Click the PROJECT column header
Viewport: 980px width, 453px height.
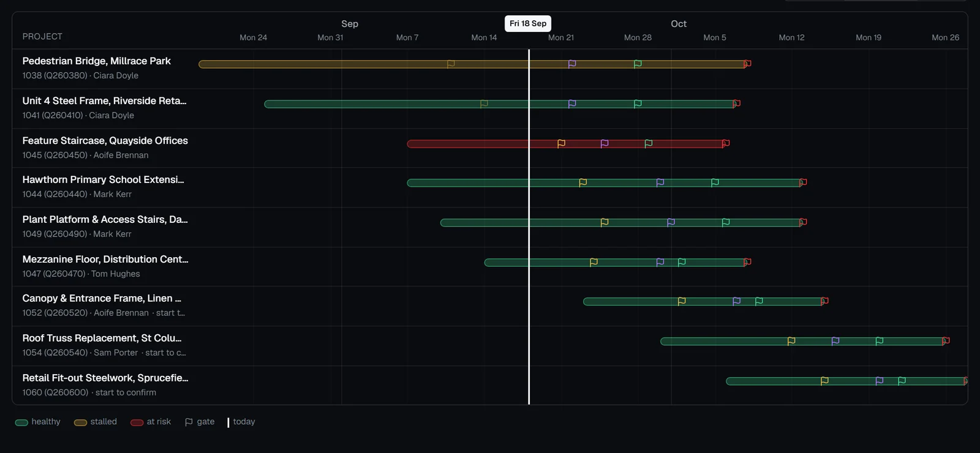[42, 37]
